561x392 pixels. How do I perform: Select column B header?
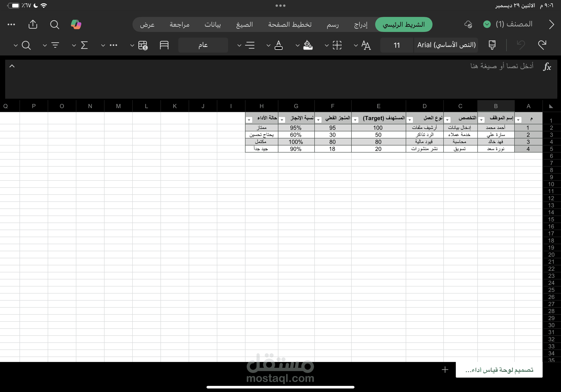(496, 106)
